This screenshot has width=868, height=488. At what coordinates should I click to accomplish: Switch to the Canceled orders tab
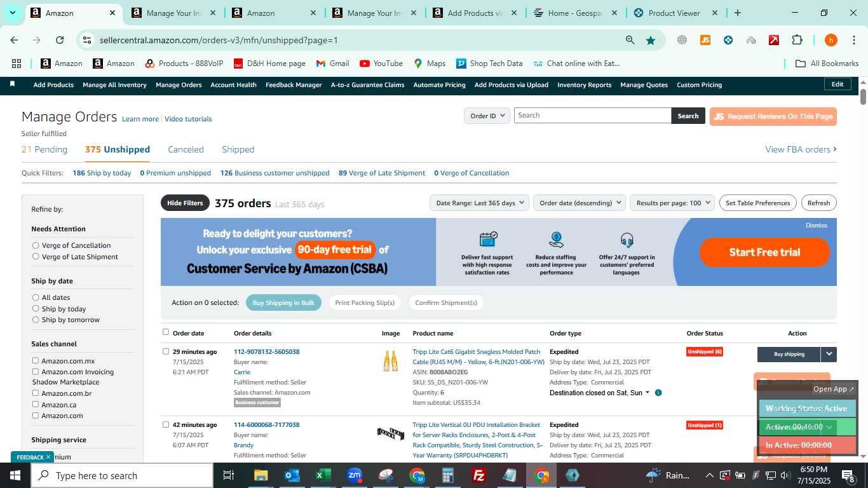(x=186, y=149)
